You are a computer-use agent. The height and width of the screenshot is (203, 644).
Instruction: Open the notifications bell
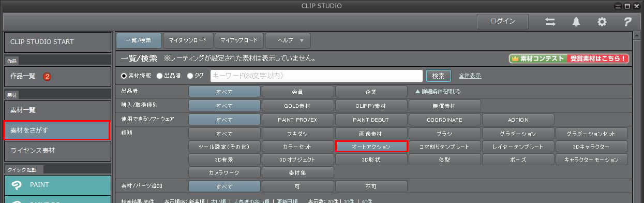[x=576, y=22]
